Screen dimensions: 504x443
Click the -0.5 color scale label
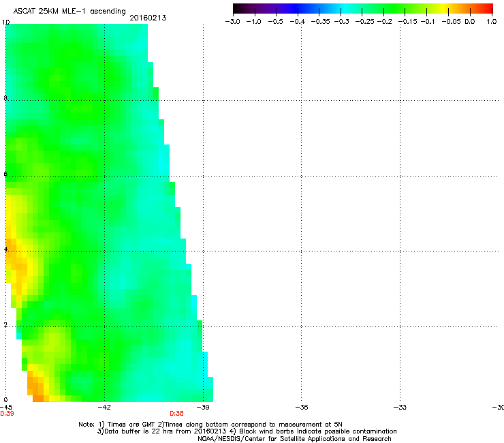coord(275,22)
